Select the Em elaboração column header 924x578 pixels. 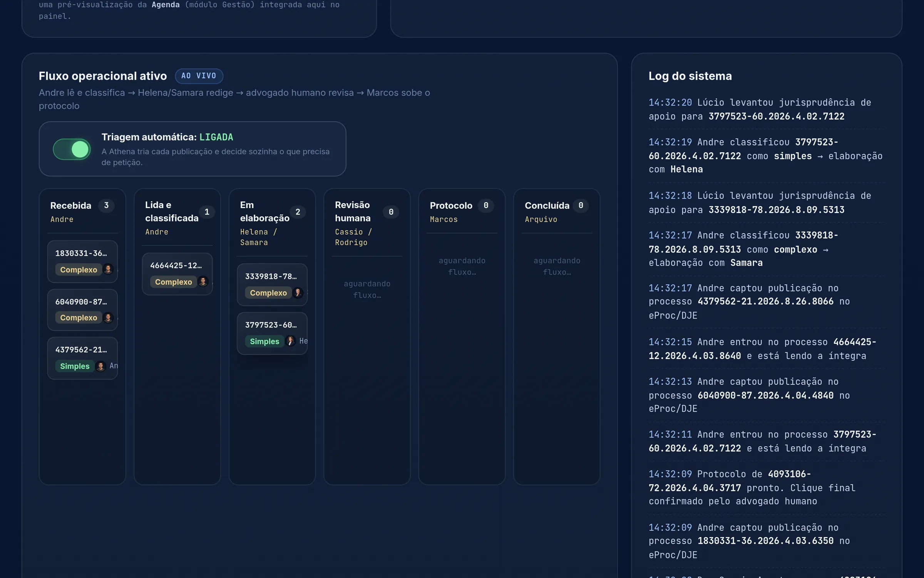(x=265, y=211)
